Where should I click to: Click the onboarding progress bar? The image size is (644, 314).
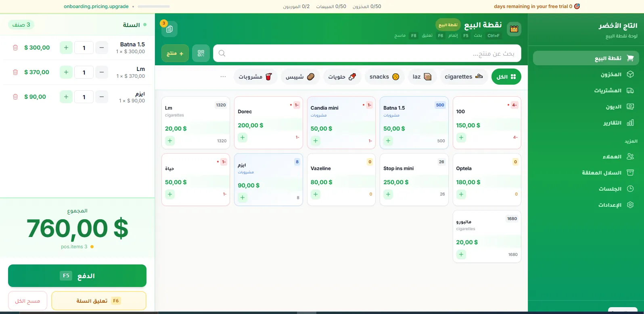(x=154, y=6)
